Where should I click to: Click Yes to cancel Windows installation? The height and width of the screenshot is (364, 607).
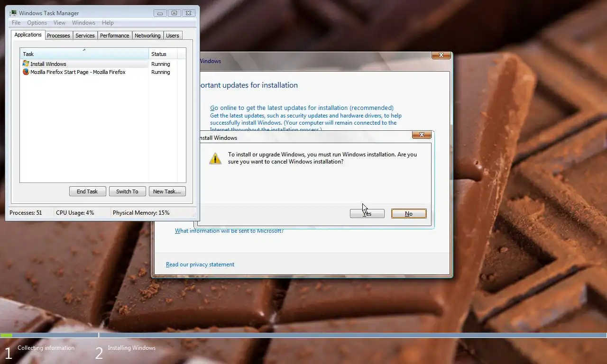(367, 214)
